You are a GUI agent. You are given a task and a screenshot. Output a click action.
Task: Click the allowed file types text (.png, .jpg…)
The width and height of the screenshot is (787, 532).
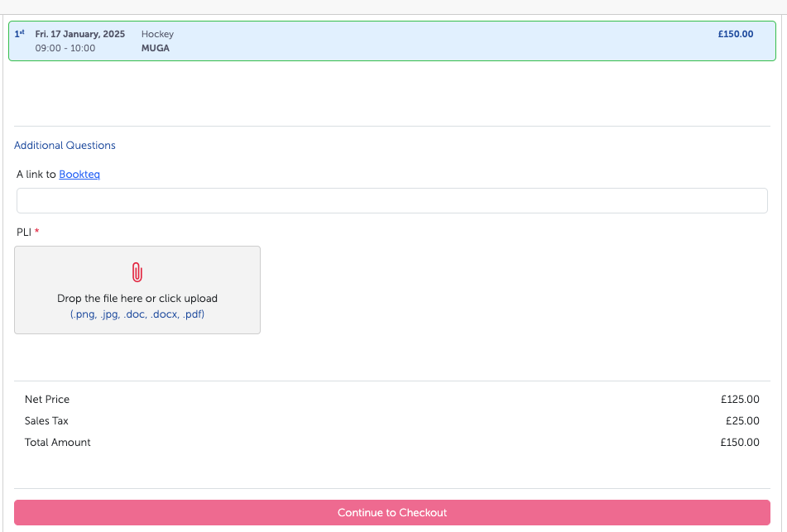(x=137, y=314)
